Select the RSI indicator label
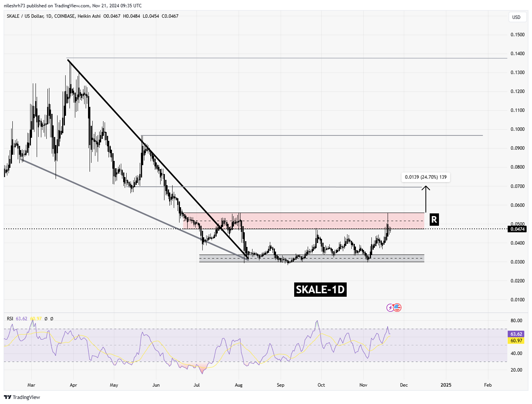 pos(10,319)
